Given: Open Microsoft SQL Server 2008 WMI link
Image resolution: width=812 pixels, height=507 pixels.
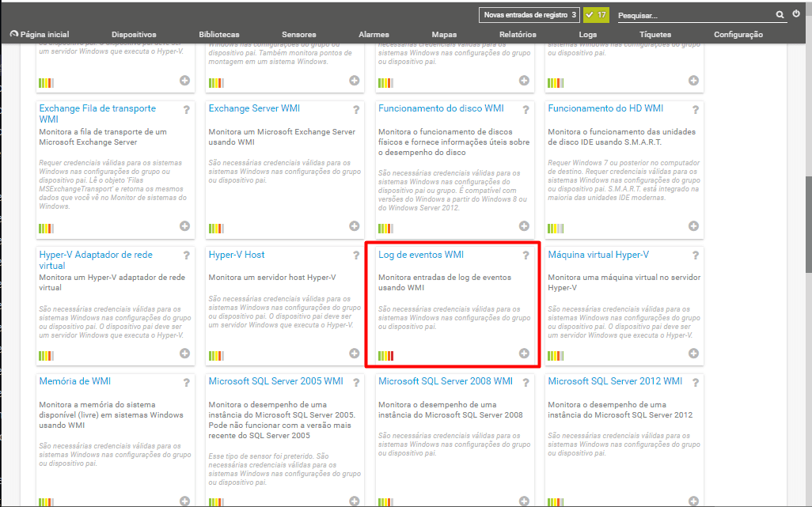Looking at the screenshot, I should click(x=446, y=381).
